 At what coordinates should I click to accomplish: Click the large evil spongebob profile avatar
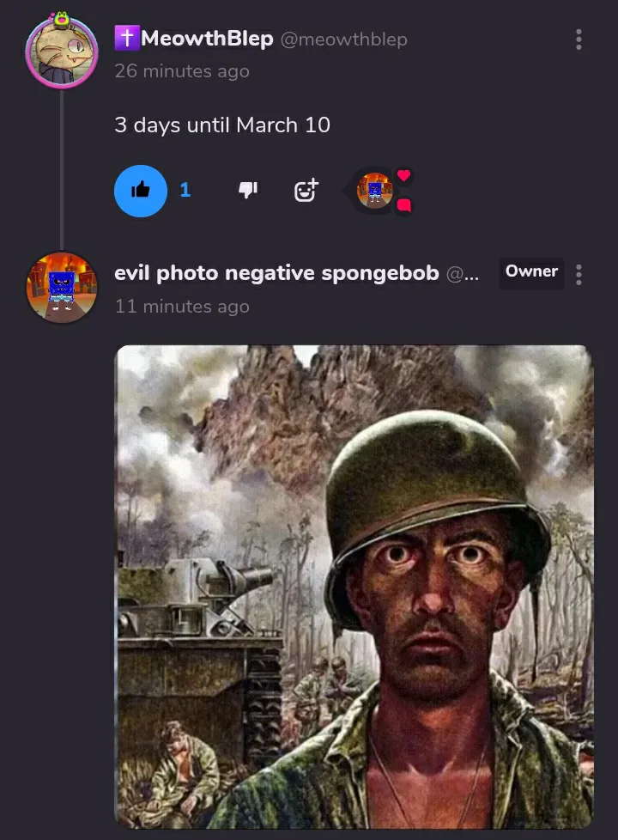(61, 287)
